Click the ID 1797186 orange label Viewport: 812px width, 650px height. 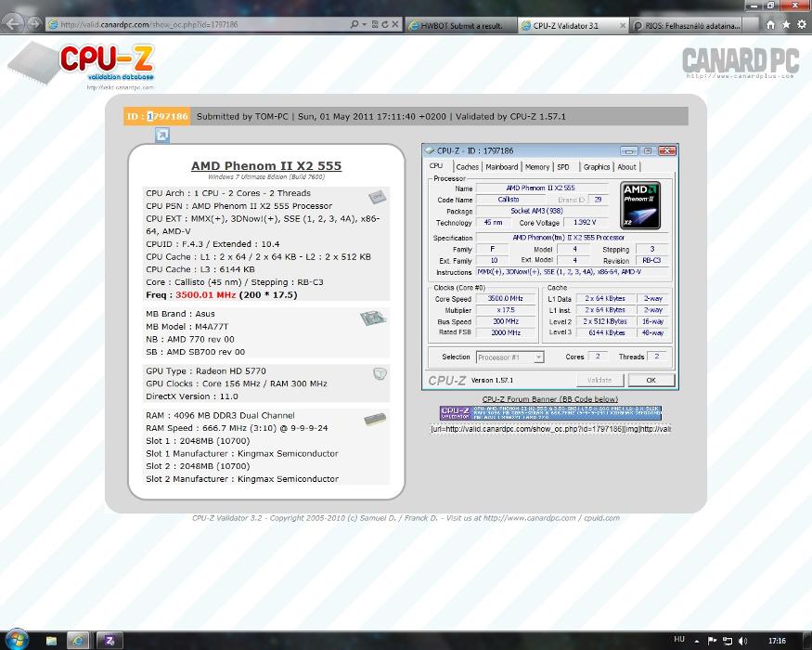(x=157, y=116)
